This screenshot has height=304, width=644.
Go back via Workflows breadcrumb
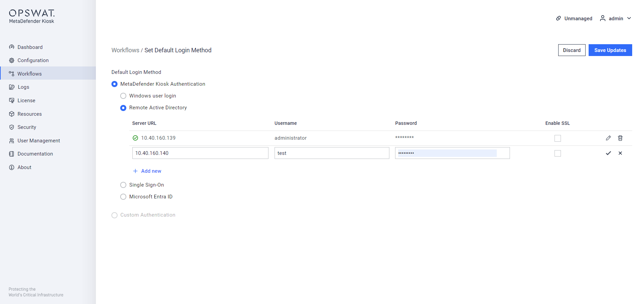click(125, 50)
